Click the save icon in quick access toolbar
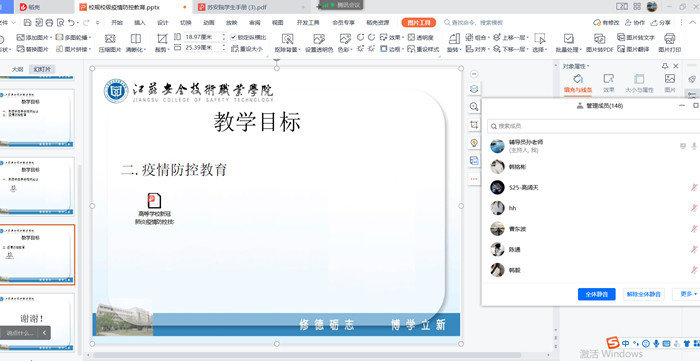 pyautogui.click(x=28, y=22)
